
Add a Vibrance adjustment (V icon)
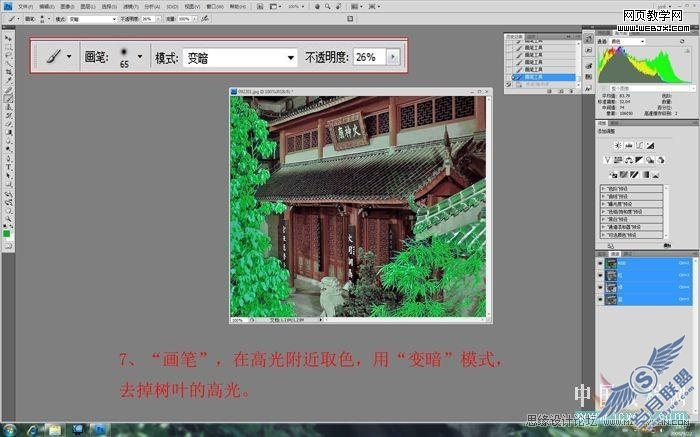tap(607, 160)
